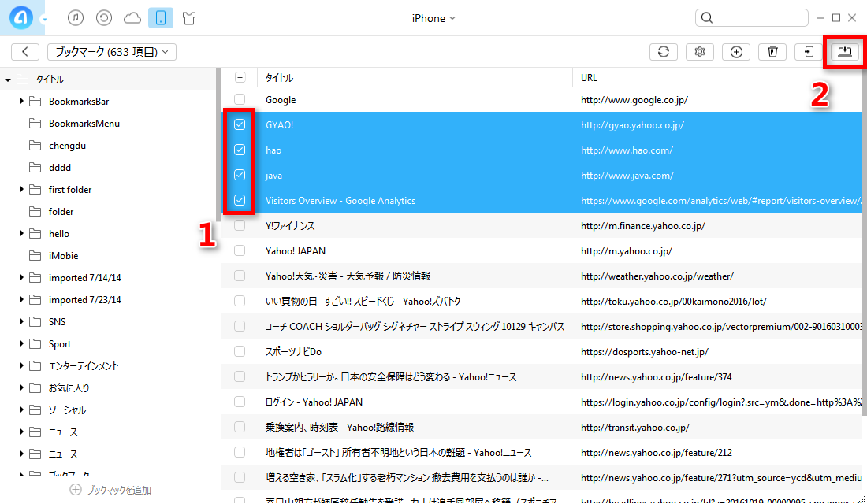867x504 pixels.
Task: Click the ブックマークを追加 button
Action: coord(110,490)
